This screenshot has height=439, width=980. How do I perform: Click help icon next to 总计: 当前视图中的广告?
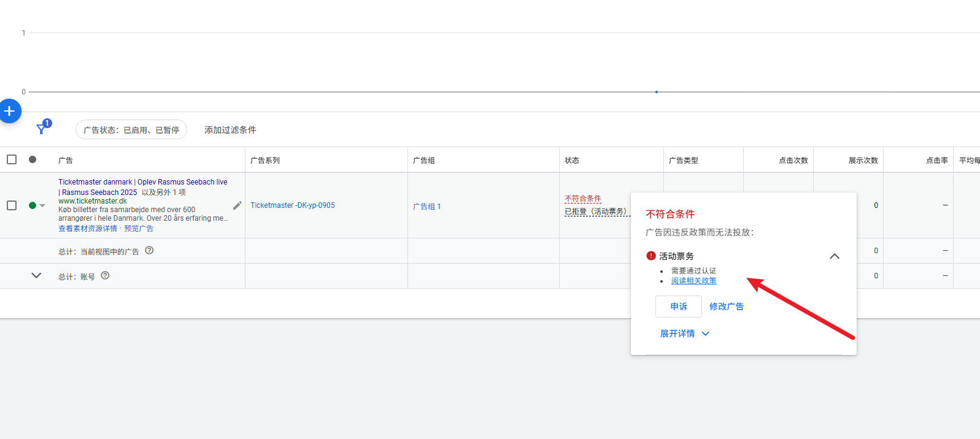pos(149,251)
